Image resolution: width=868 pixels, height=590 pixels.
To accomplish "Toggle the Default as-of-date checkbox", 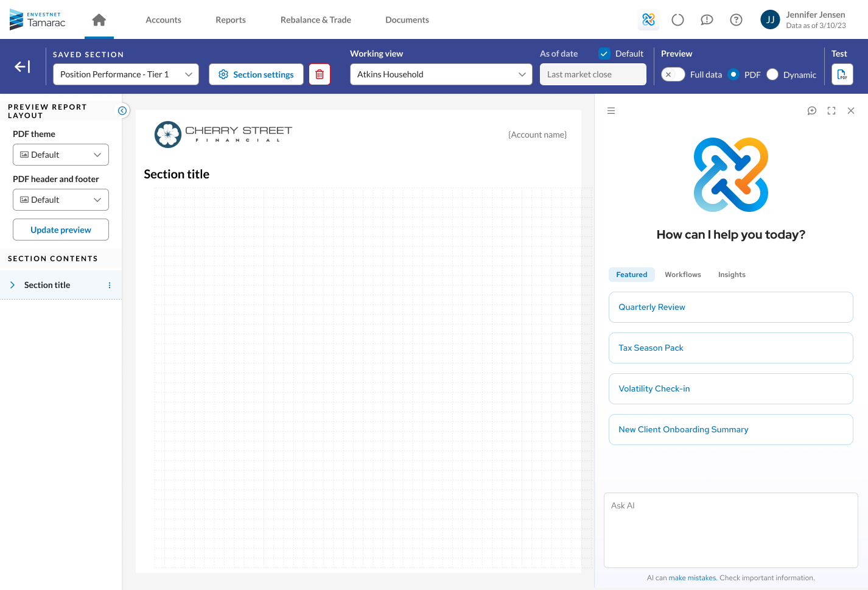I will coord(604,54).
